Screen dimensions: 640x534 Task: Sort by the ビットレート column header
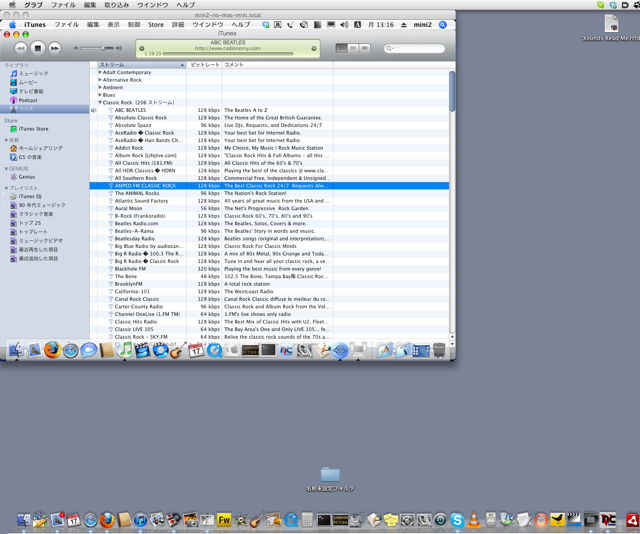(x=204, y=65)
